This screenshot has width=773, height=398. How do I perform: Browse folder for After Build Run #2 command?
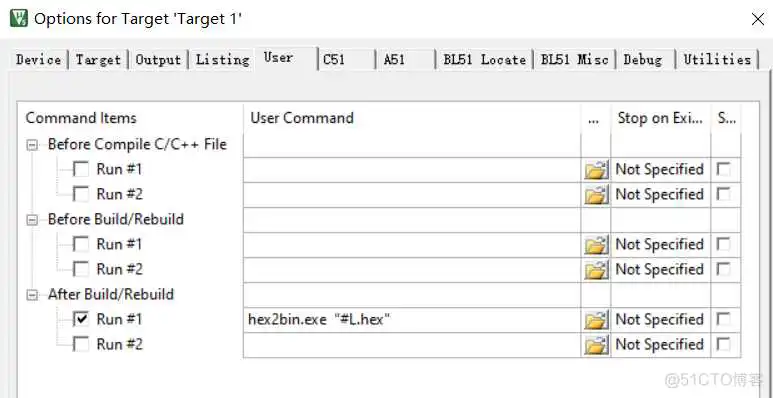[x=596, y=345]
